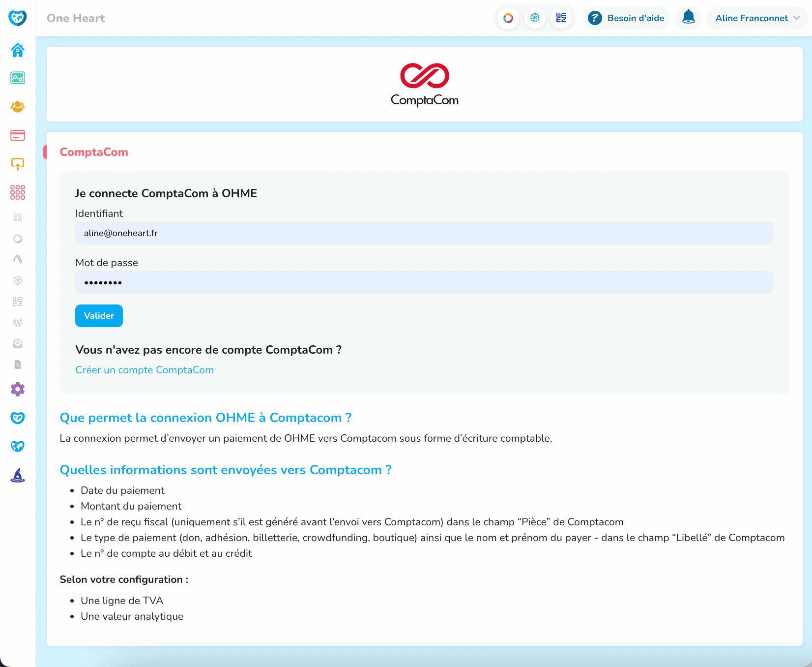Click the grey Sendinblue swirl sidebar icon
The width and height of the screenshot is (812, 667).
(x=18, y=280)
